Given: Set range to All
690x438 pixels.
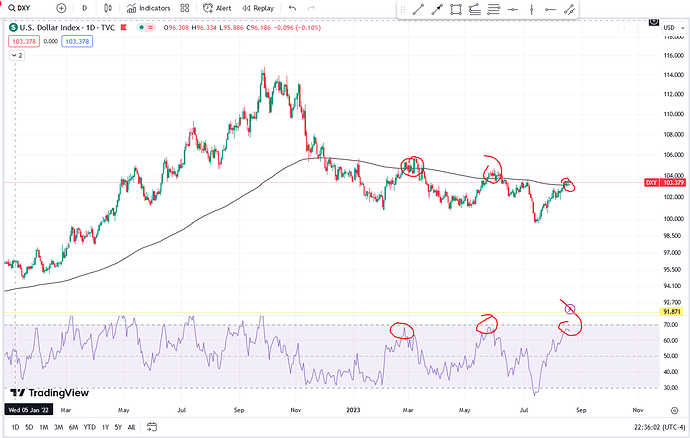Looking at the screenshot, I should click(131, 427).
